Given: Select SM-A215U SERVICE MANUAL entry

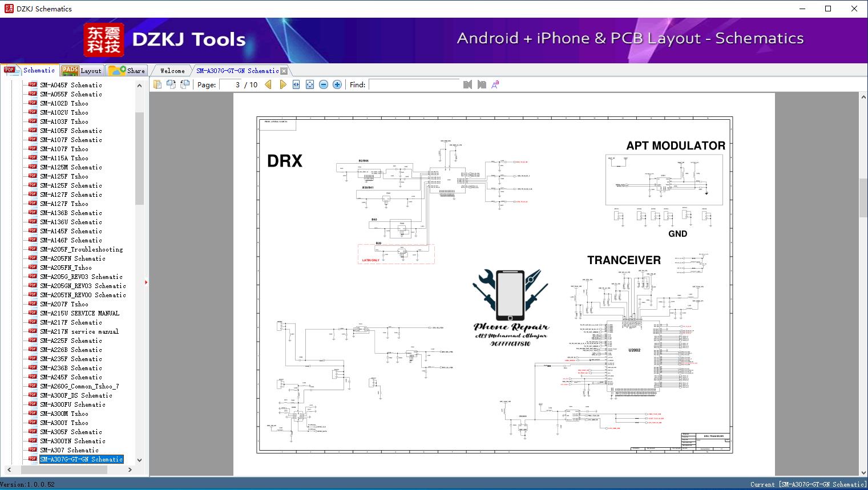Looking at the screenshot, I should tap(79, 313).
